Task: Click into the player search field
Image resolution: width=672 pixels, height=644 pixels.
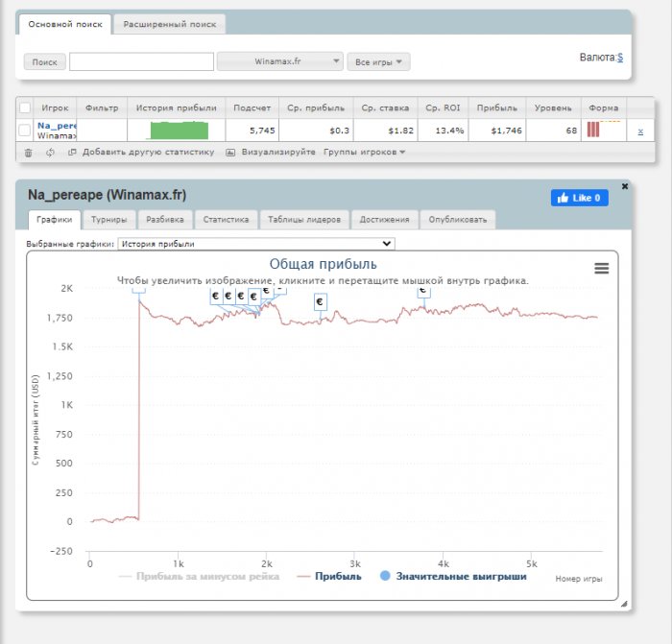Action: point(141,61)
